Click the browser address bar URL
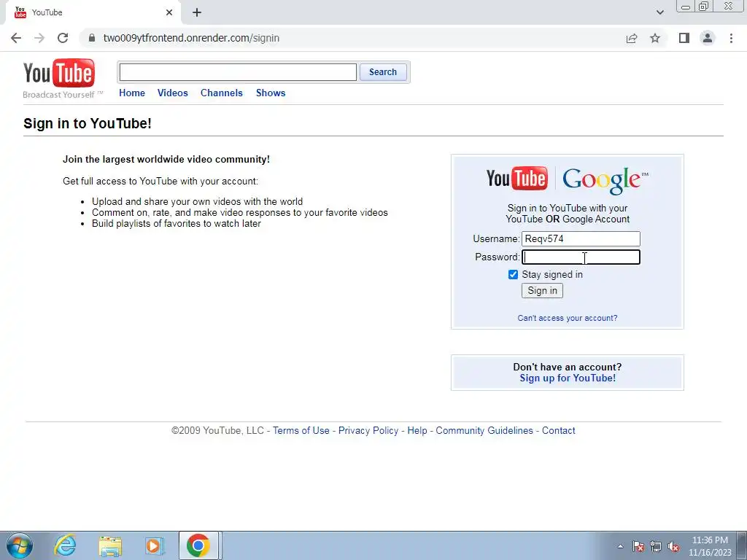The image size is (747, 560). click(191, 38)
